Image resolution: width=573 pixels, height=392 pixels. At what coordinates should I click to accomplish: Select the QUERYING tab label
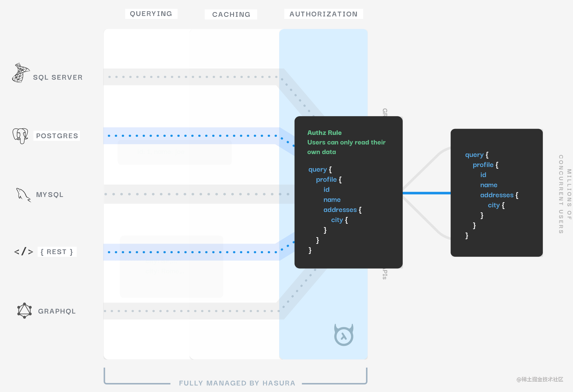click(151, 14)
